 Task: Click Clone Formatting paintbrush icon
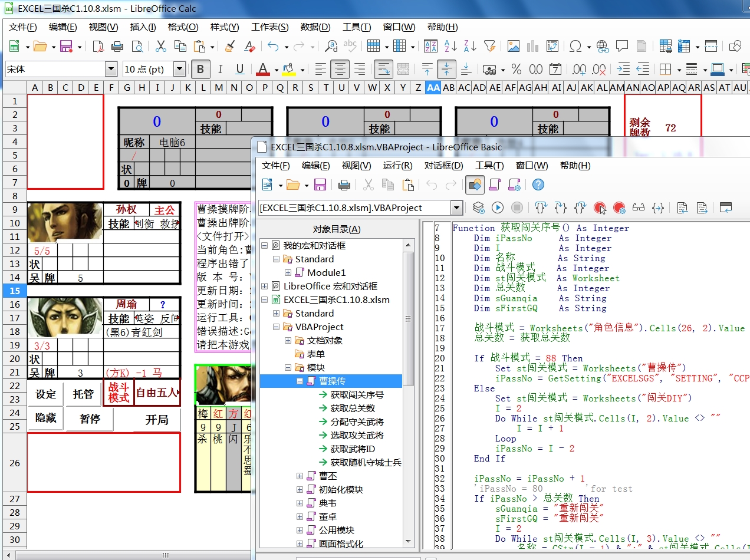click(x=230, y=46)
